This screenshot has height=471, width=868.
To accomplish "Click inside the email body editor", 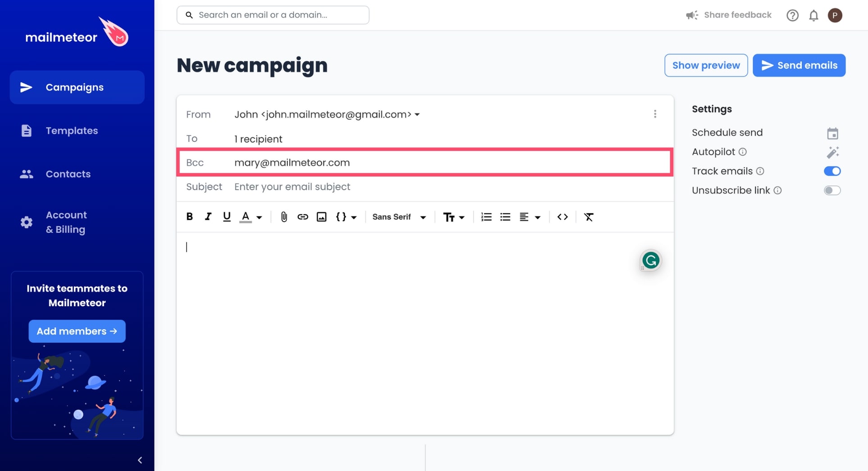I will click(x=425, y=333).
